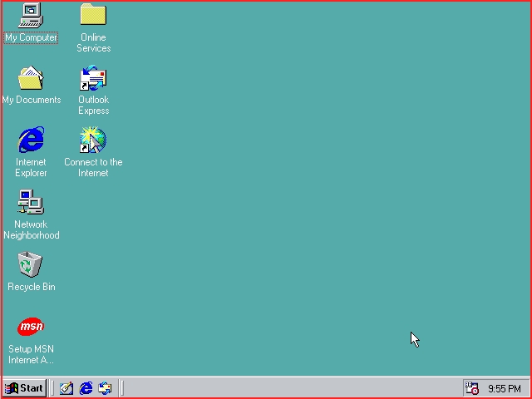Click the My Documents folder icon

(x=31, y=79)
